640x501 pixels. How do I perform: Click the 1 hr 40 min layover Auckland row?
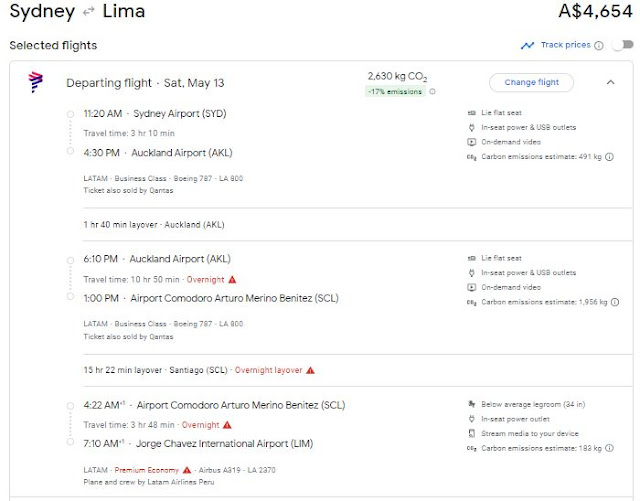pos(154,225)
